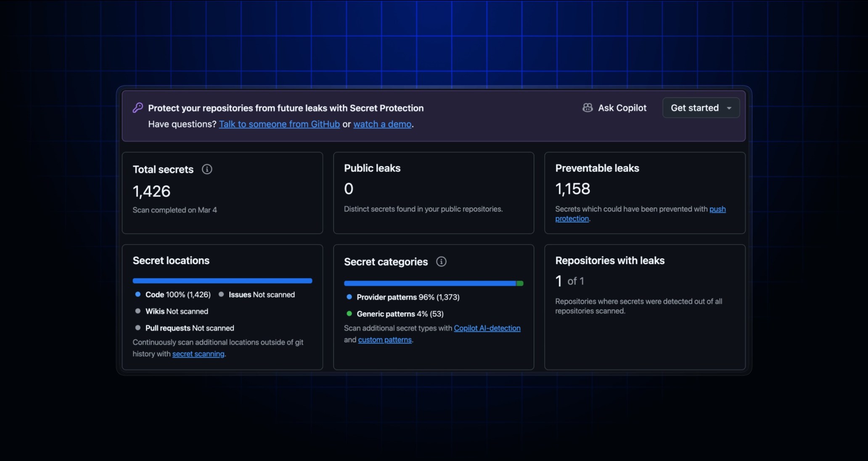Viewport: 868px width, 461px height.
Task: Toggle the Wikis Not scanned entry
Action: tap(177, 311)
